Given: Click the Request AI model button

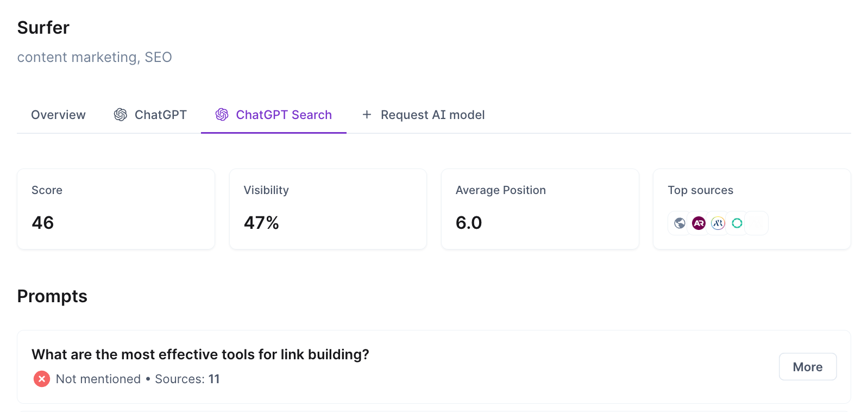Looking at the screenshot, I should point(424,115).
